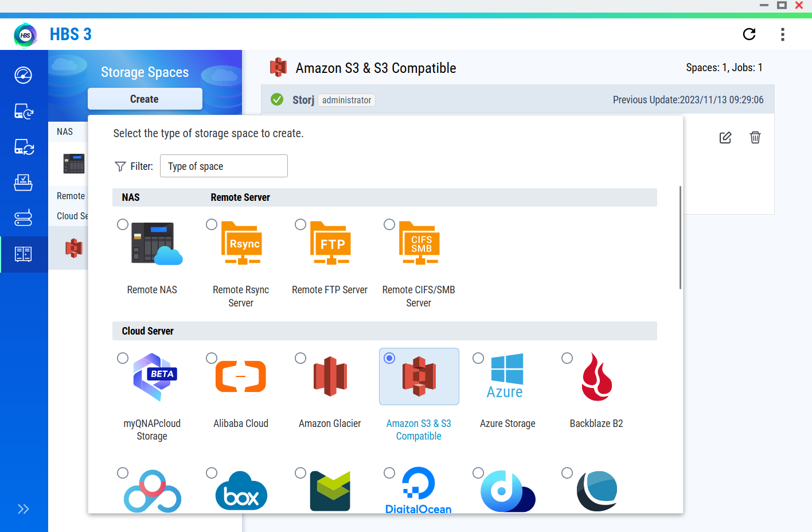
Task: Open the Storage Spaces sidebar icon
Action: 24,254
